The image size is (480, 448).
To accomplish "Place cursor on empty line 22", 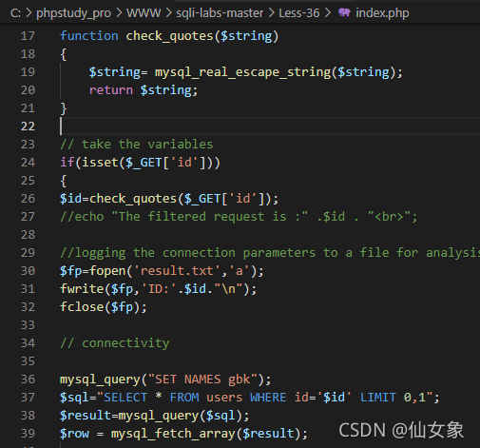I will [269, 127].
